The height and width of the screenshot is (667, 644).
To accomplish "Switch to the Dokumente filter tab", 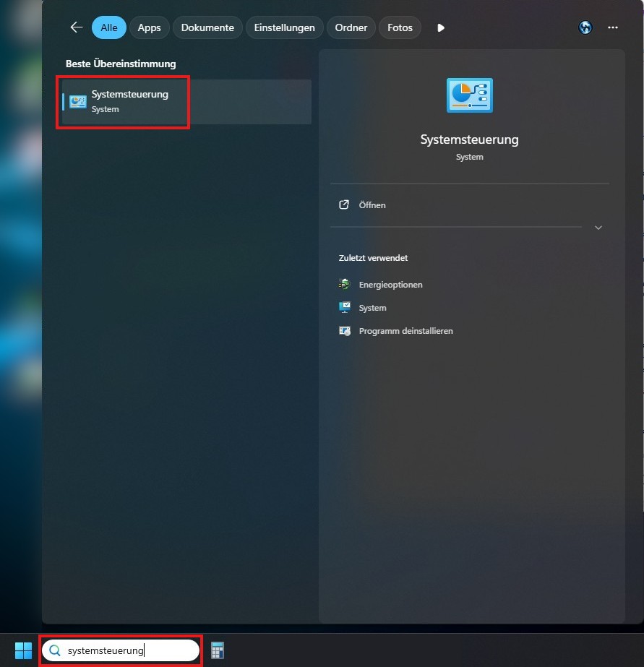I will 207,27.
